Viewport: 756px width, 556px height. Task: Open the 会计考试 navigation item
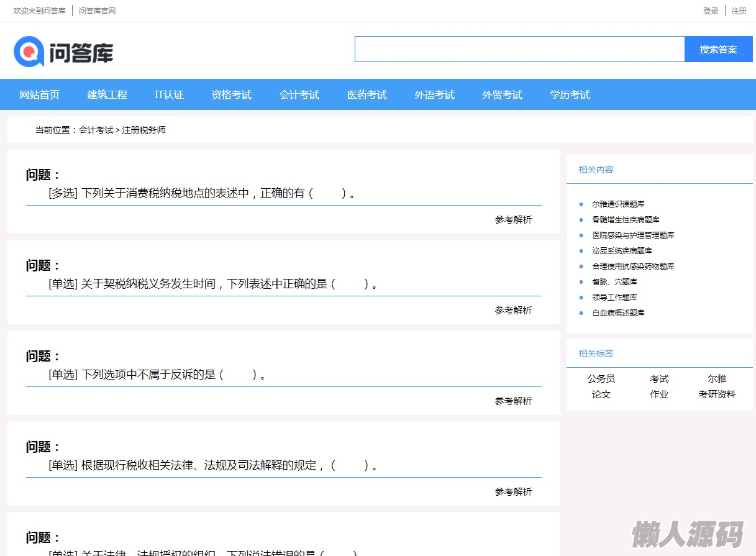coord(299,95)
